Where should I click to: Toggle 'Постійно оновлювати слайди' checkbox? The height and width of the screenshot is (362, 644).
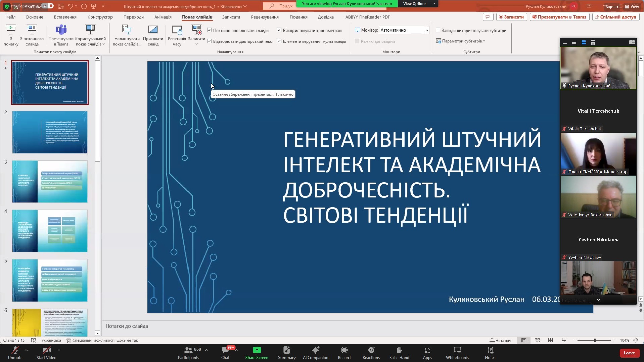(x=209, y=30)
